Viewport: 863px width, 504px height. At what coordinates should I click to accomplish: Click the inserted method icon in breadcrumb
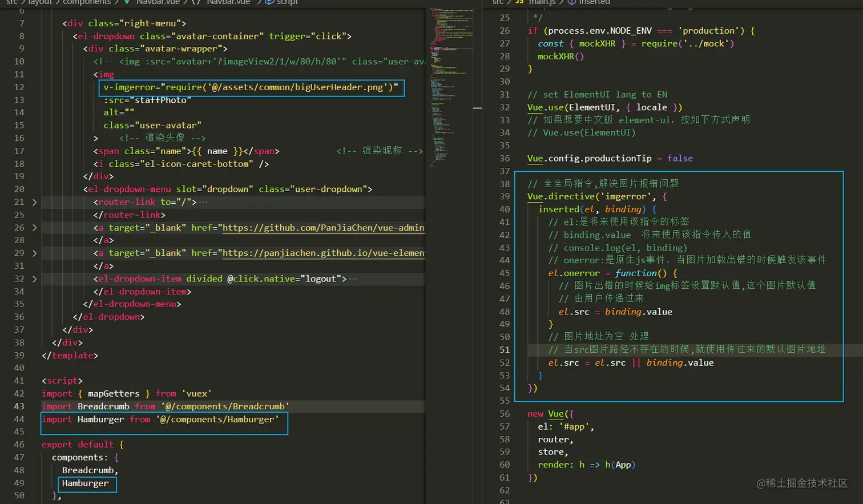571,2
